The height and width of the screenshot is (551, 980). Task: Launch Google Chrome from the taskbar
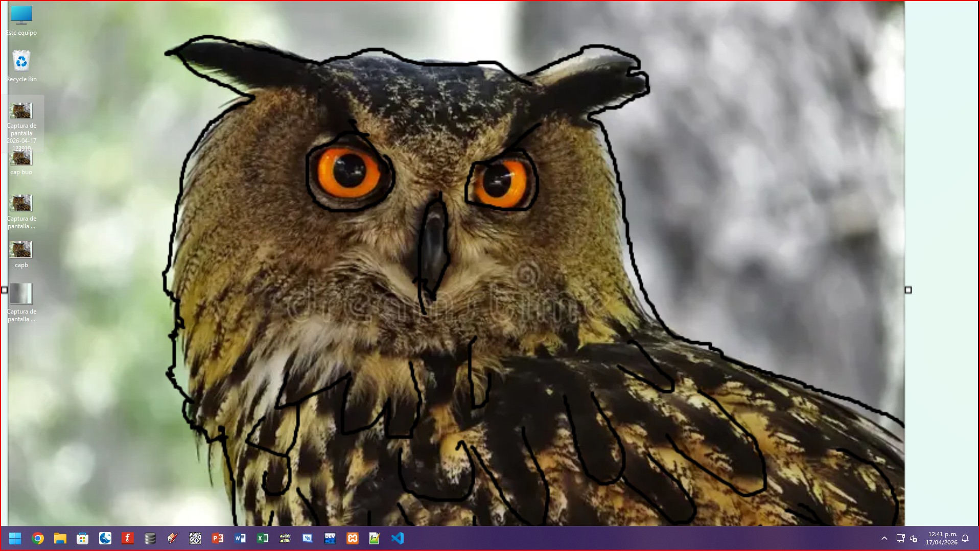coord(38,538)
